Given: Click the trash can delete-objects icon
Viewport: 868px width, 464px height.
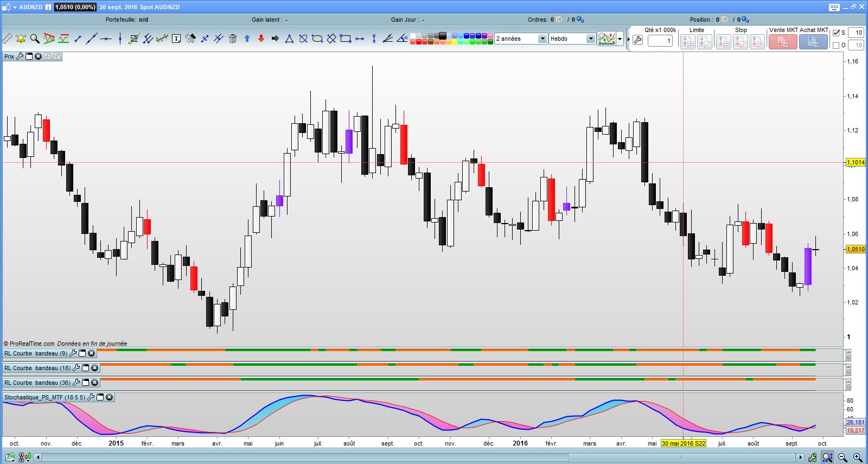Looking at the screenshot, I should pos(233,39).
